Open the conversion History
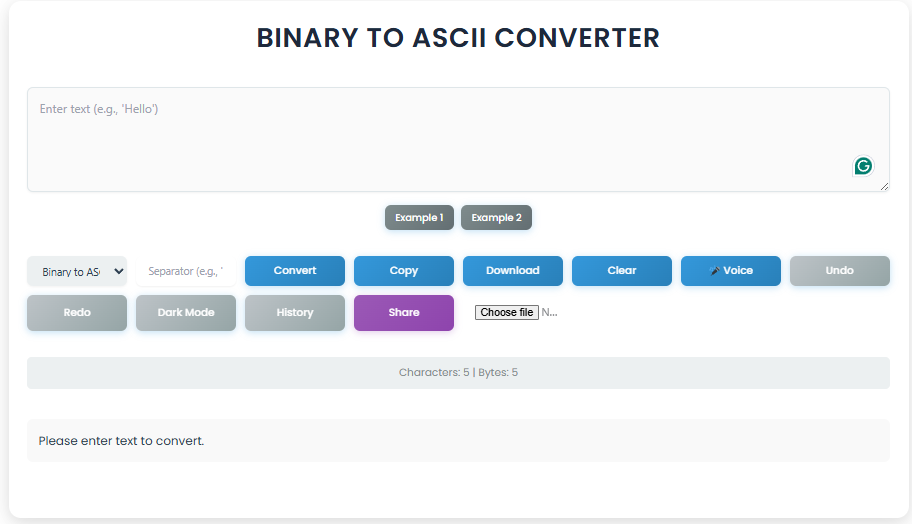912x524 pixels. pos(295,313)
